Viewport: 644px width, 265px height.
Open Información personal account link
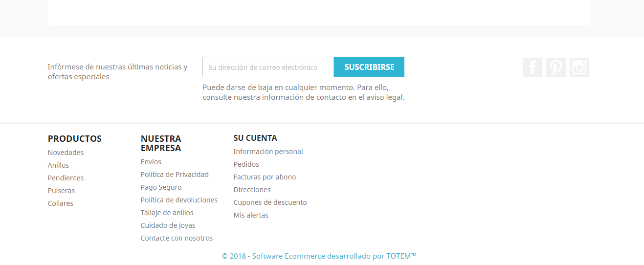(268, 152)
